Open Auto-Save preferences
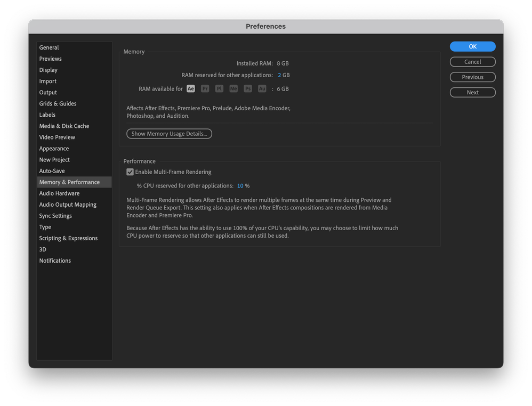The height and width of the screenshot is (406, 532). click(74, 170)
